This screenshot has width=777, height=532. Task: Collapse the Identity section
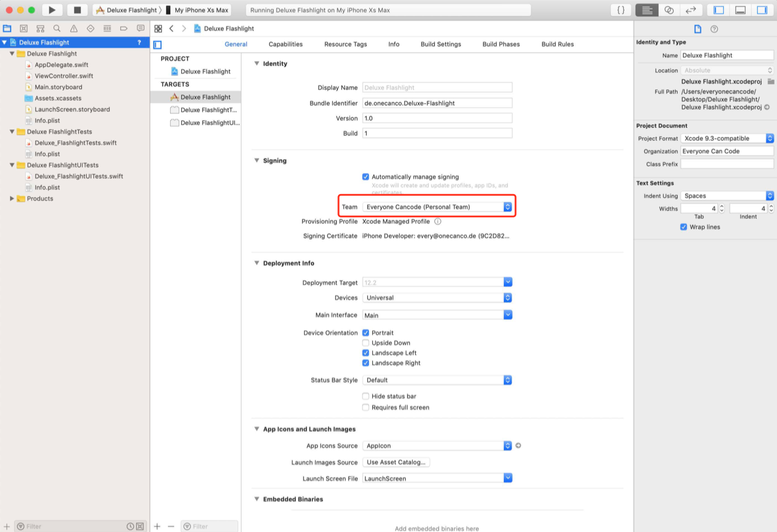click(257, 63)
